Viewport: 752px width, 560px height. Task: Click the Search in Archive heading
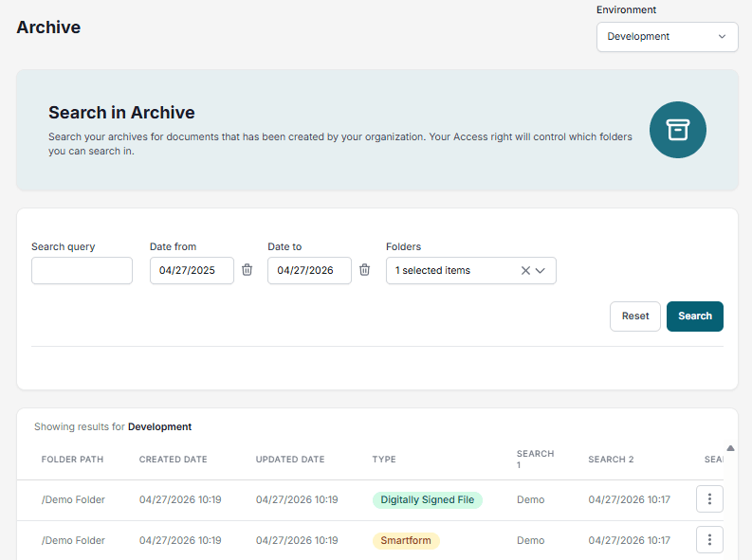click(121, 113)
